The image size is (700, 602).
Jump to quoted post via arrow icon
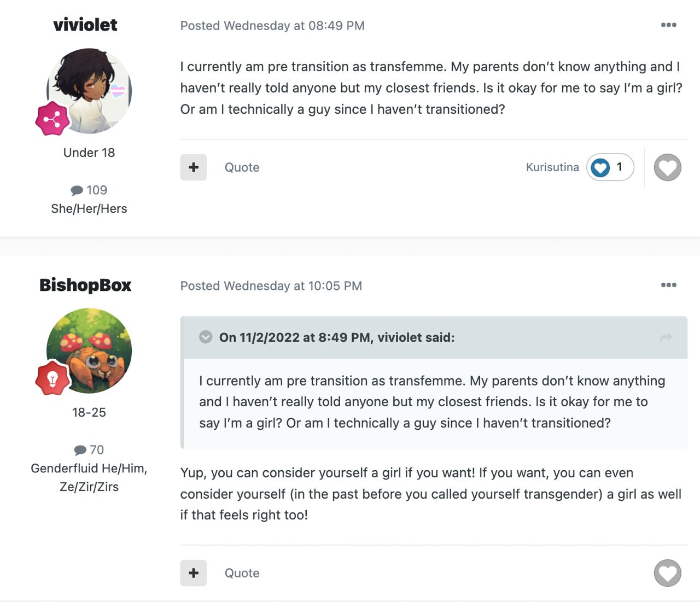[666, 338]
